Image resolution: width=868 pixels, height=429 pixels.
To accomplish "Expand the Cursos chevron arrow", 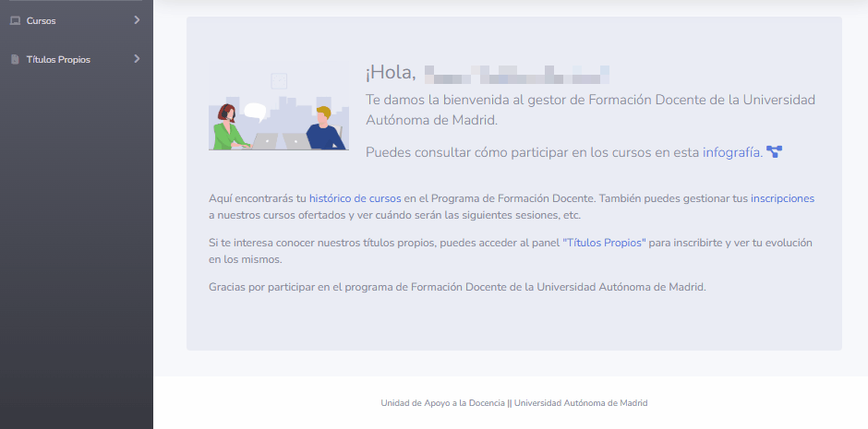I will click(x=137, y=18).
